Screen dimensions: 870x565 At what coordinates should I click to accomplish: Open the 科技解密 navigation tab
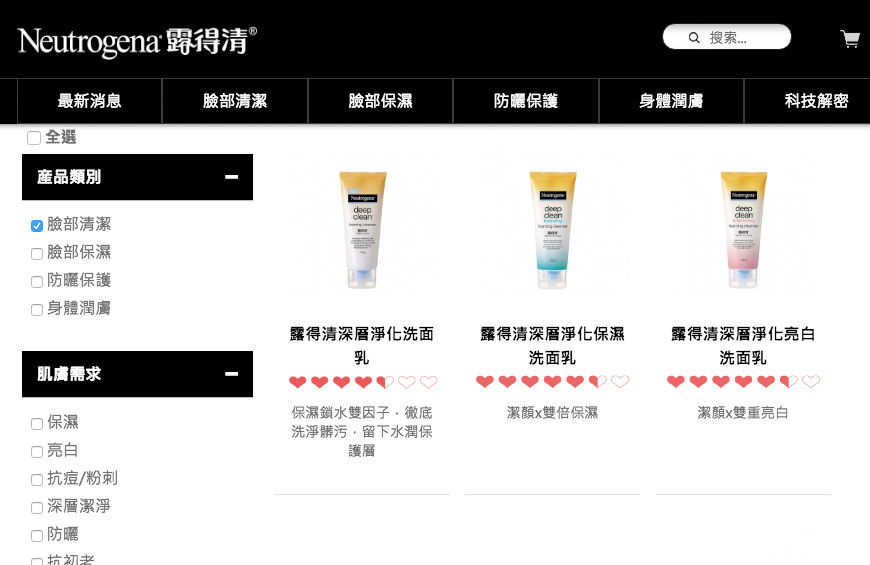click(x=816, y=101)
